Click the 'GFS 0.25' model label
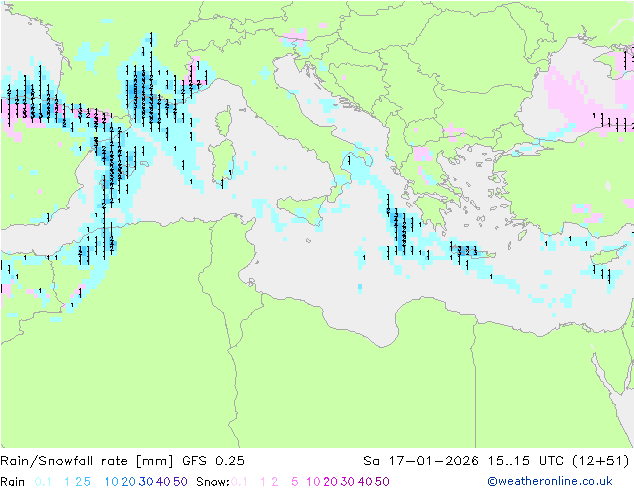 point(213,461)
